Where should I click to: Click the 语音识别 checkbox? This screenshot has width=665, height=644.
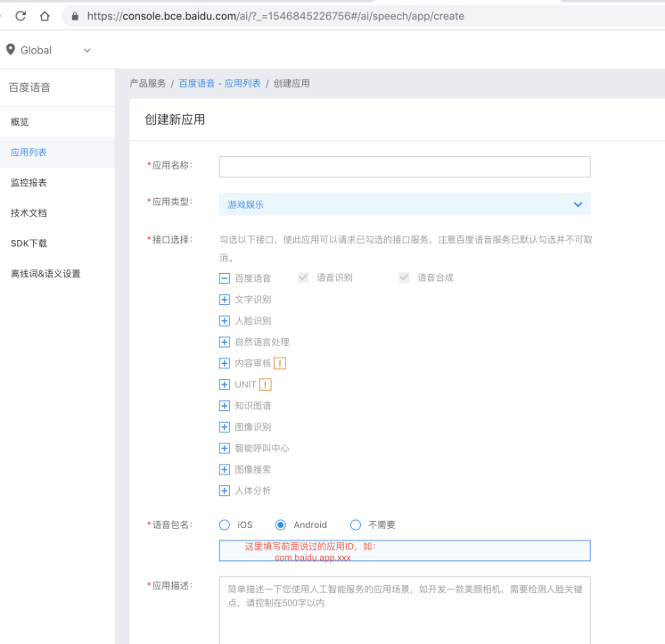[303, 277]
